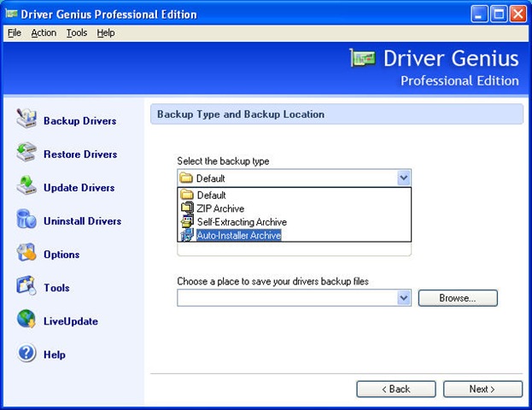Open Options section label

[61, 255]
